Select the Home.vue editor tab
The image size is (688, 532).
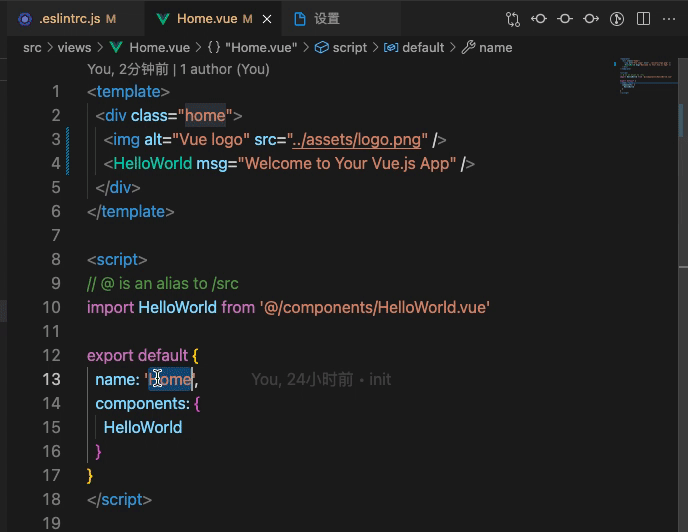(214, 19)
